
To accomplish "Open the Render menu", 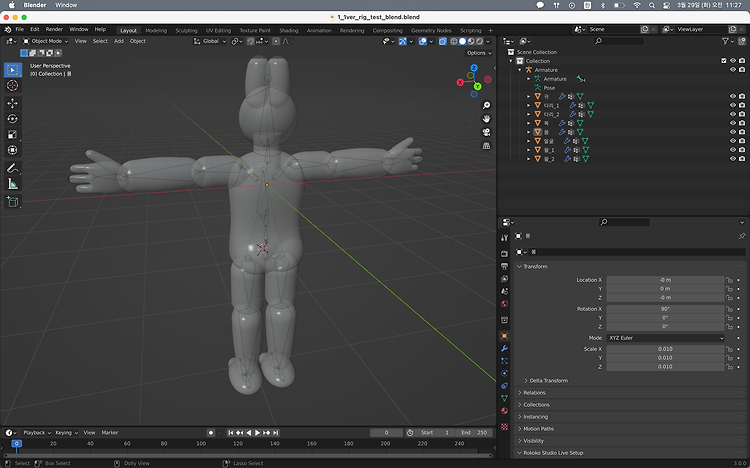I will (54, 29).
